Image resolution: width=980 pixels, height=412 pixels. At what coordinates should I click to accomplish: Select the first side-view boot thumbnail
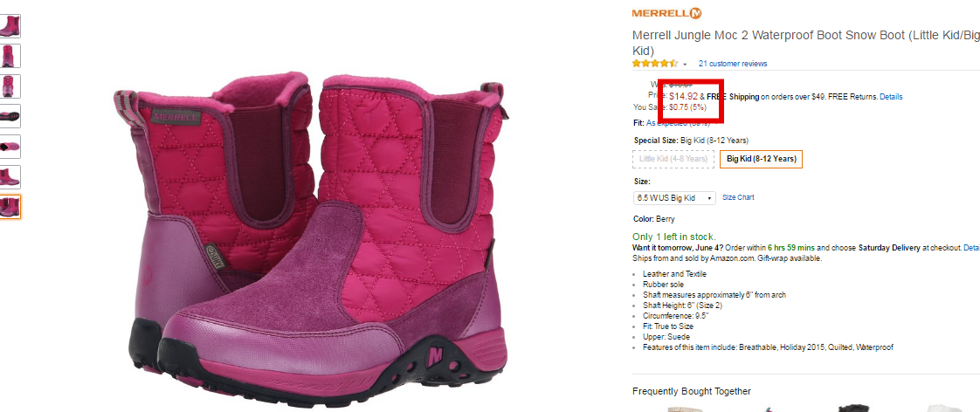coord(10,26)
